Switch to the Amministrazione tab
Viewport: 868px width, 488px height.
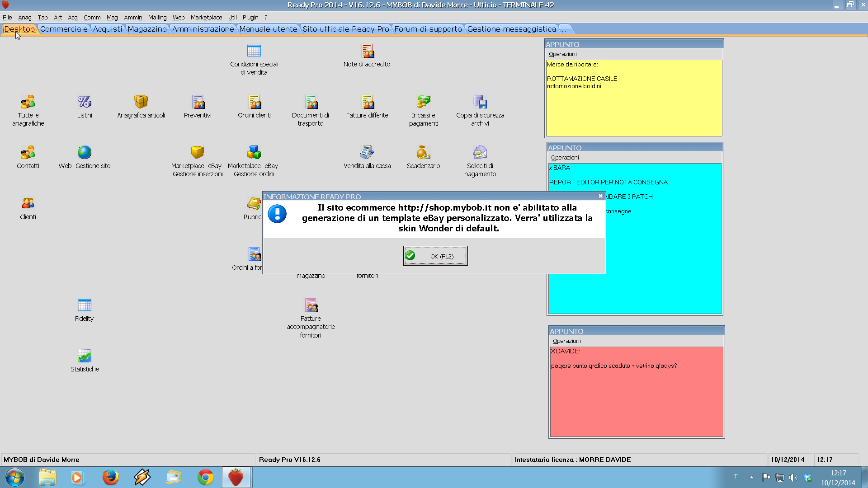(x=203, y=29)
